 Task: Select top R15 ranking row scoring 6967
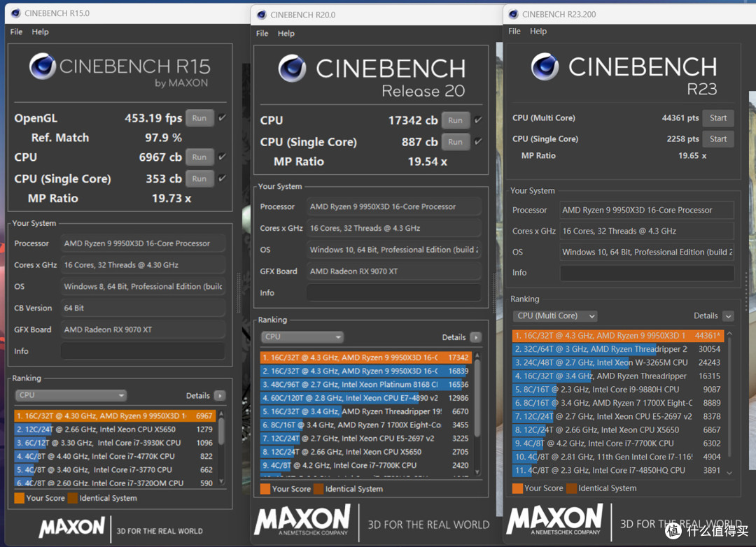(x=115, y=416)
